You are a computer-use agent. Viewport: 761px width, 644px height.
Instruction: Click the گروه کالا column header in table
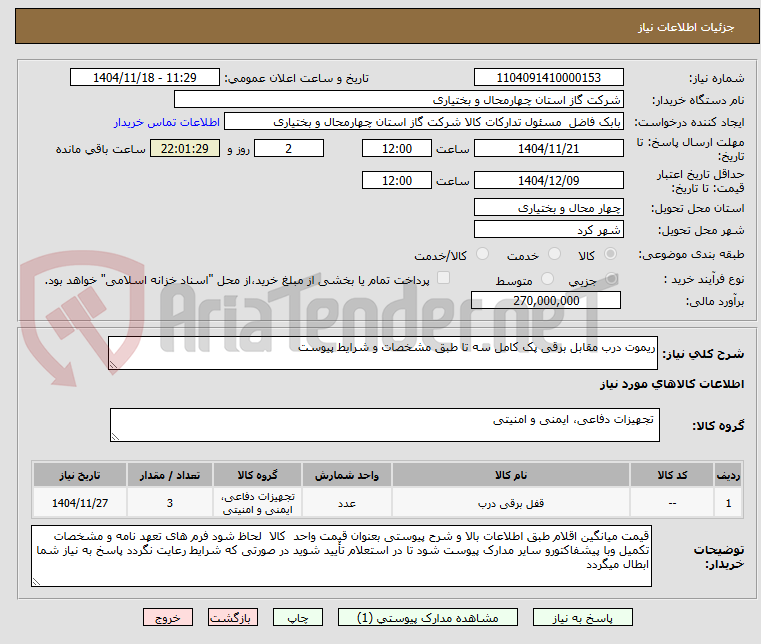[257, 475]
